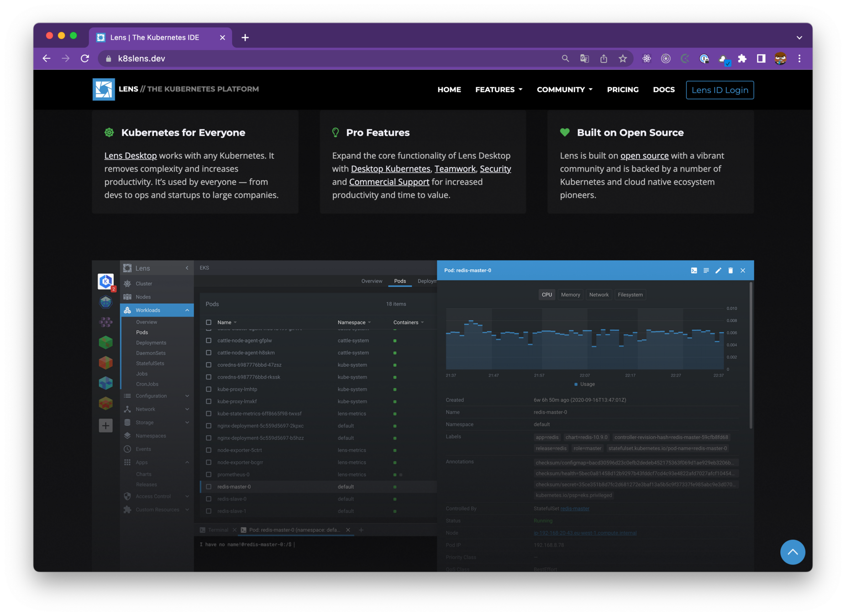Sort pods by Namespace column arrow
The width and height of the screenshot is (846, 616).
coord(369,323)
